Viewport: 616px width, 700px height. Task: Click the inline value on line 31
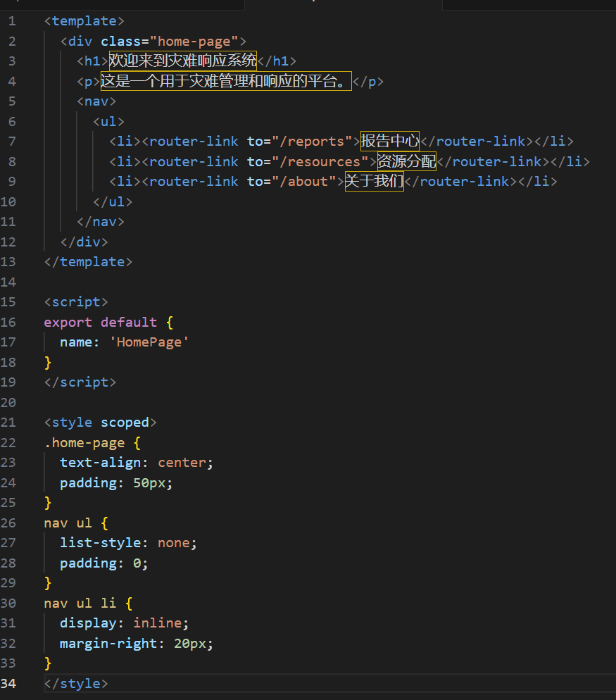[157, 624]
